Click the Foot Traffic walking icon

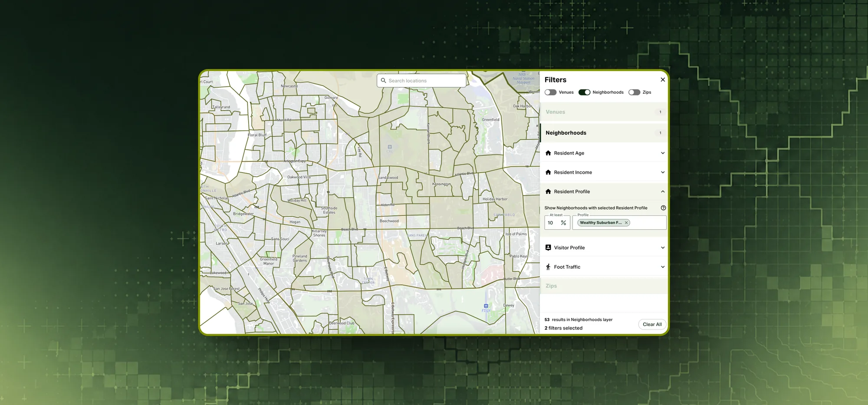pyautogui.click(x=548, y=267)
